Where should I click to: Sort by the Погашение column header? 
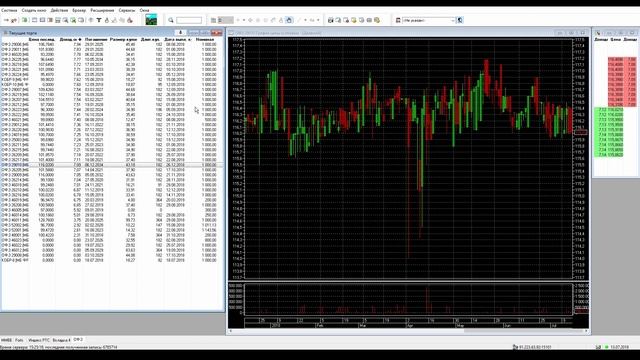pyautogui.click(x=96, y=40)
